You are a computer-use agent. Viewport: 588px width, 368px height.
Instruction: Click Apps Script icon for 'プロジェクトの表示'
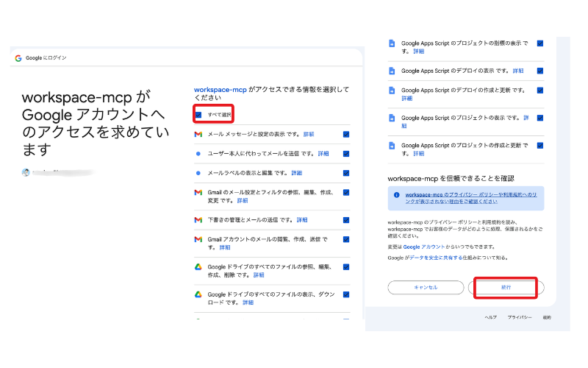pos(392,118)
